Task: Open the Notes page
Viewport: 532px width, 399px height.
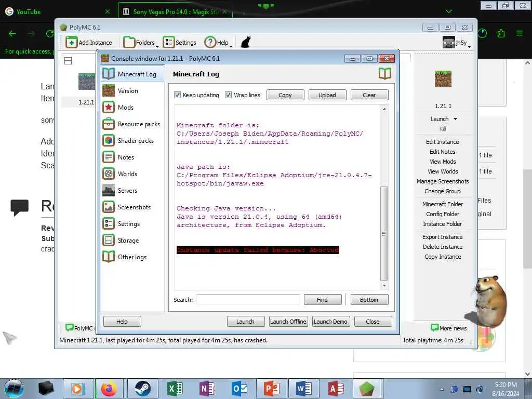Action: tap(132, 157)
